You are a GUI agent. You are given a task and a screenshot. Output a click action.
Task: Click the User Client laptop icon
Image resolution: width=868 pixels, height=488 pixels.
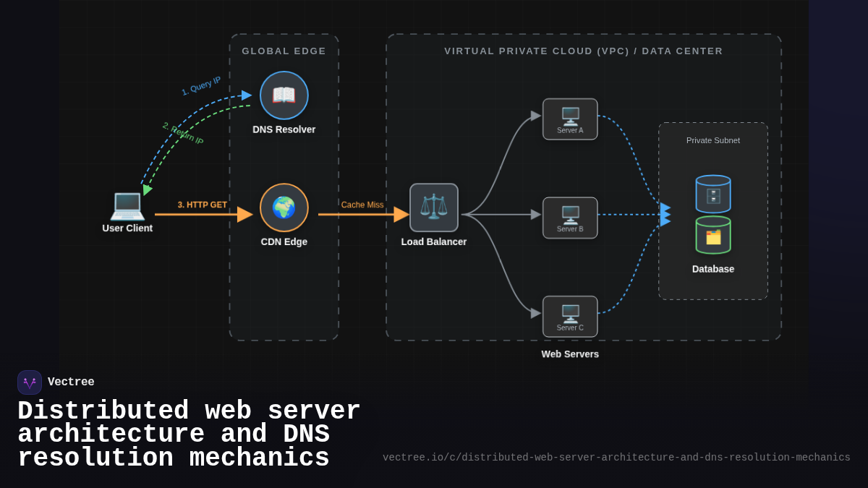pos(127,208)
